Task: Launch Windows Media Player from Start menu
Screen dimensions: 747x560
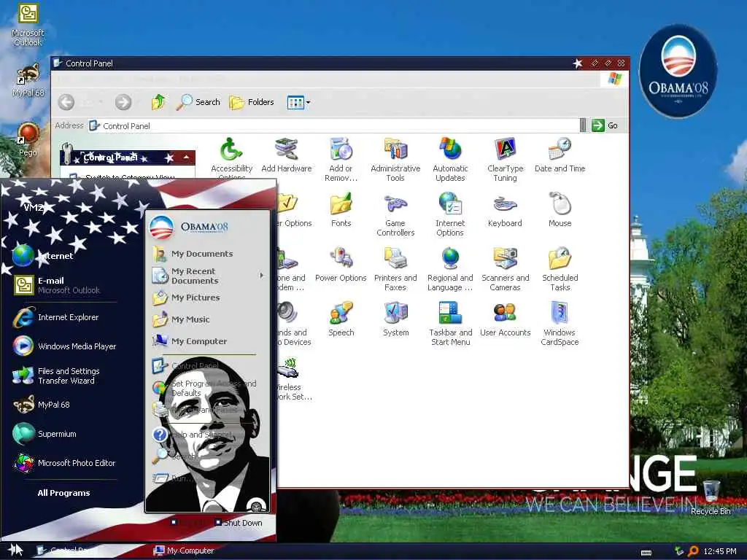Action: 65,346
